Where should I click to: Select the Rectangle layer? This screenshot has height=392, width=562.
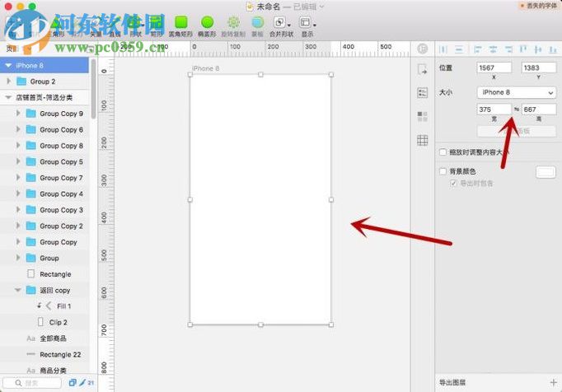coord(44,274)
